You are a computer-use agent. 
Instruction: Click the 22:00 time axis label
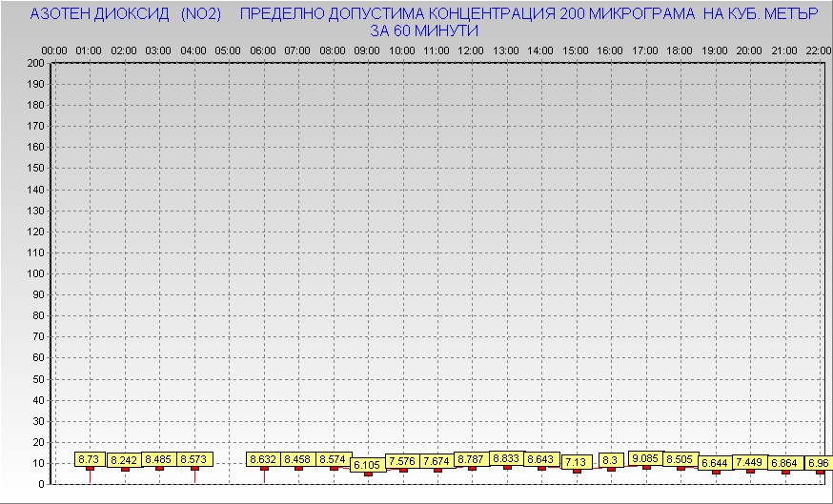819,51
